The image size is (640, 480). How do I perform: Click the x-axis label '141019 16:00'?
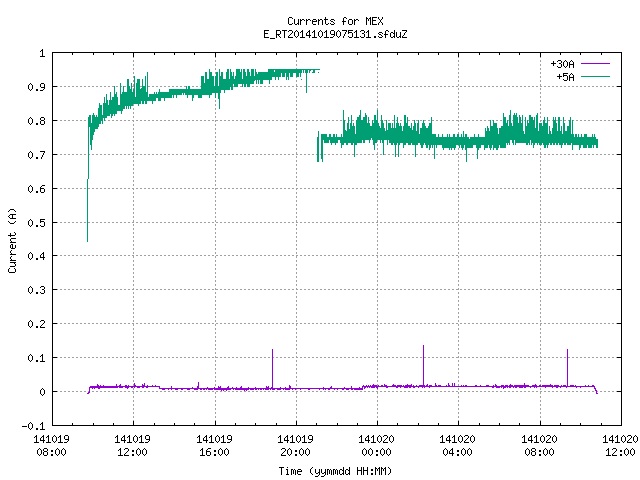[214, 446]
